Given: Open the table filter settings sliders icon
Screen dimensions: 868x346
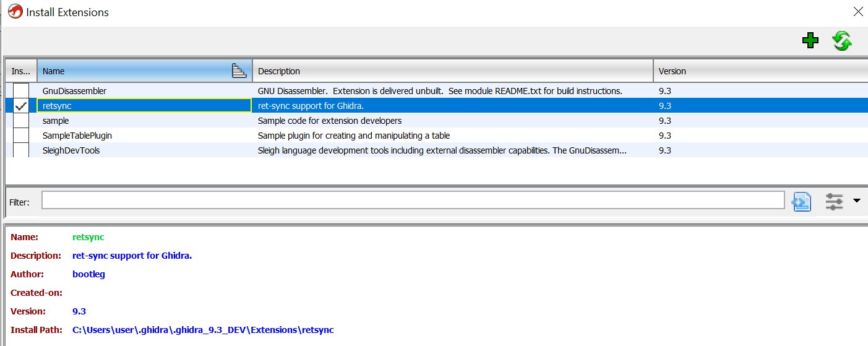Looking at the screenshot, I should coord(834,201).
